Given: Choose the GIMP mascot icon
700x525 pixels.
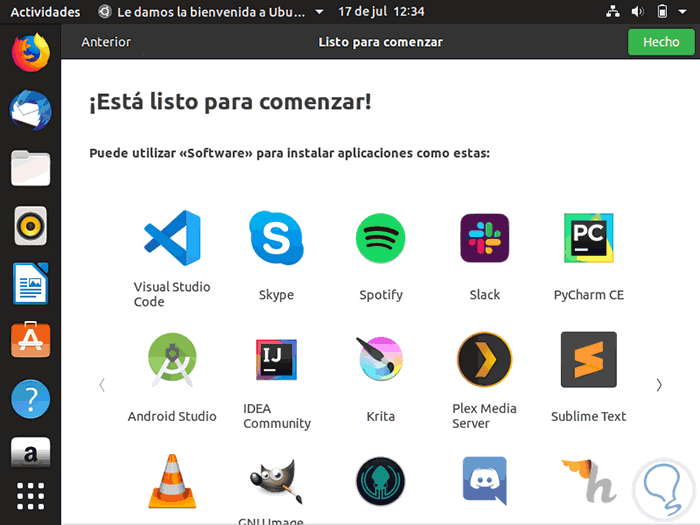Looking at the screenshot, I should [276, 481].
